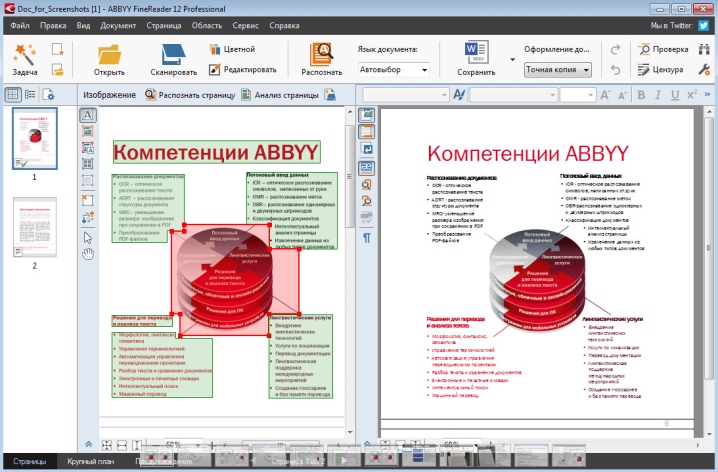Create a new document icon

point(57,49)
